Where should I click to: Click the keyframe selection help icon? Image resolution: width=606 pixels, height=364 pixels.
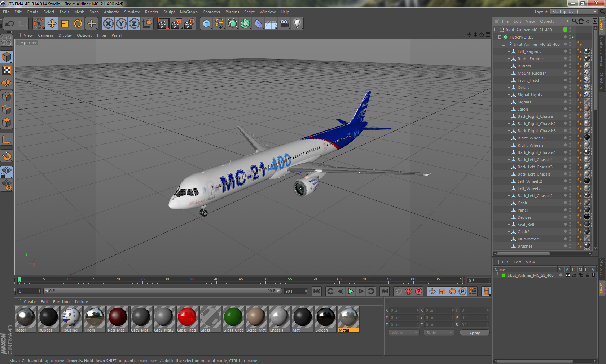418,291
